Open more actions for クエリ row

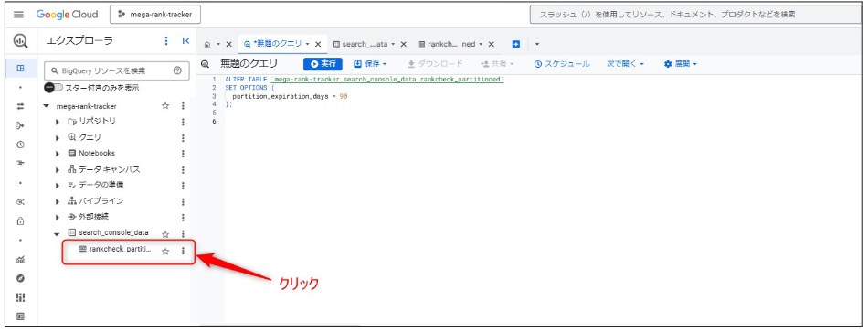coord(183,138)
